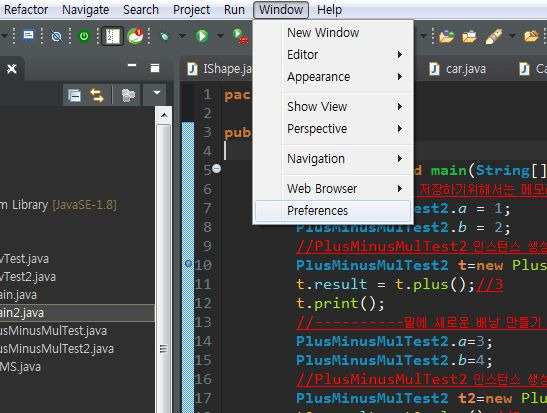Screen dimensions: 547x413
Task: Toggle skip all breakpoints icon
Action: click(56, 36)
